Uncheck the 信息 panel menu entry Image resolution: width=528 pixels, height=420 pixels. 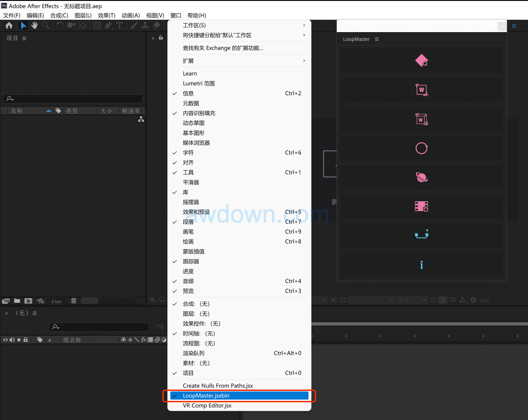(188, 93)
